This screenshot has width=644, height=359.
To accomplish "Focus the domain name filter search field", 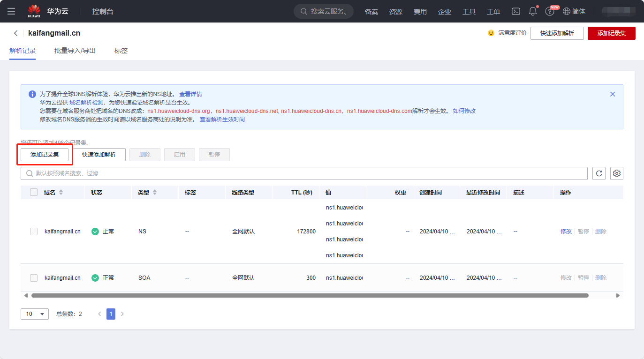I will click(x=304, y=173).
